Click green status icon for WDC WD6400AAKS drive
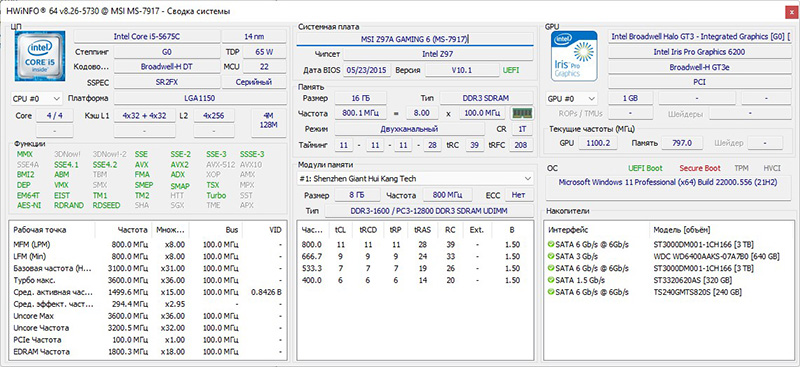Viewport: 800px width, 367px height. click(551, 256)
